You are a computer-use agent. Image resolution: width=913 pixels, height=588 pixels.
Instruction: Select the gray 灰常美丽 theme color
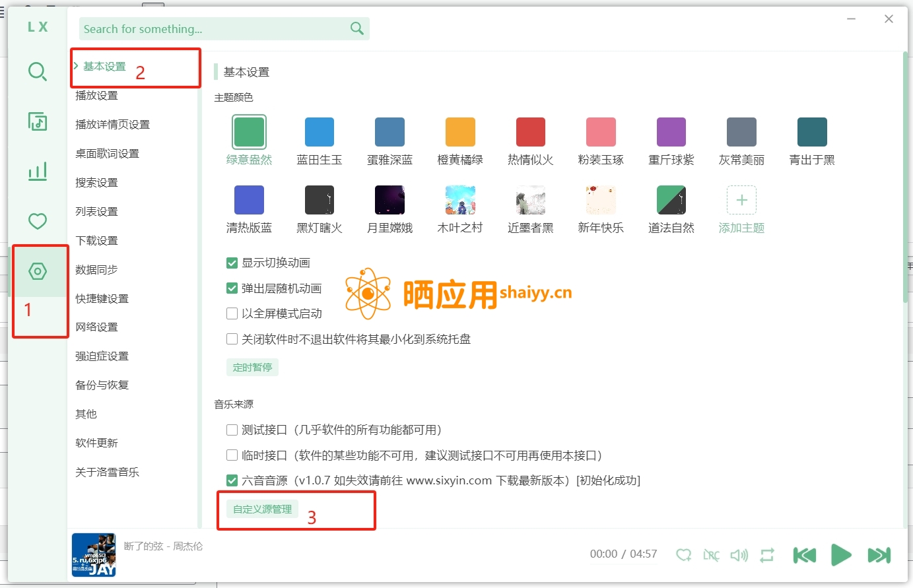coord(741,132)
